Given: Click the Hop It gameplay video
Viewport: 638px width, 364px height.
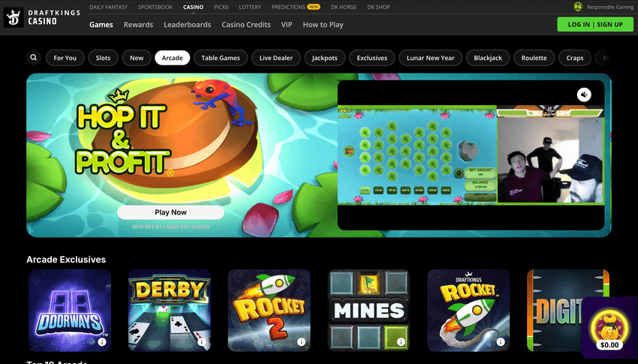Looking at the screenshot, I should tap(471, 155).
